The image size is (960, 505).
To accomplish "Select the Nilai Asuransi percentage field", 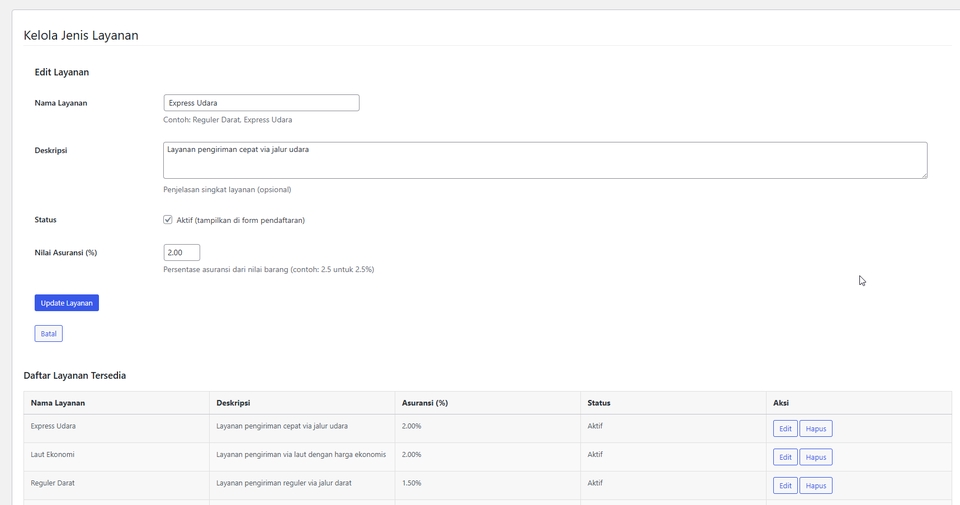I will pos(182,252).
